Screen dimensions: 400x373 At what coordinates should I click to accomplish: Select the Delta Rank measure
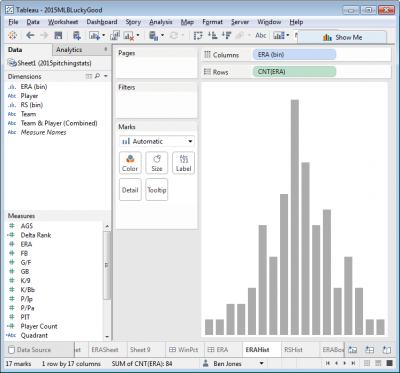tap(36, 235)
